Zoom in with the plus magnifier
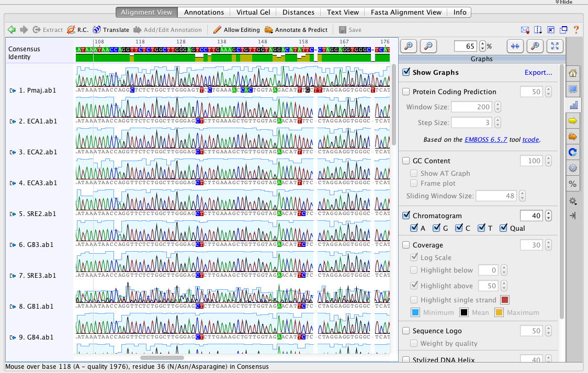The height and width of the screenshot is (373, 588). pos(409,46)
